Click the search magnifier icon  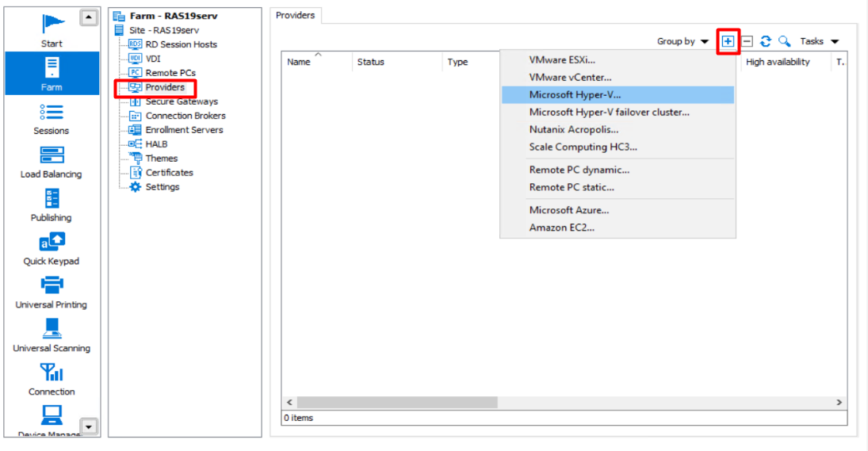pos(784,41)
